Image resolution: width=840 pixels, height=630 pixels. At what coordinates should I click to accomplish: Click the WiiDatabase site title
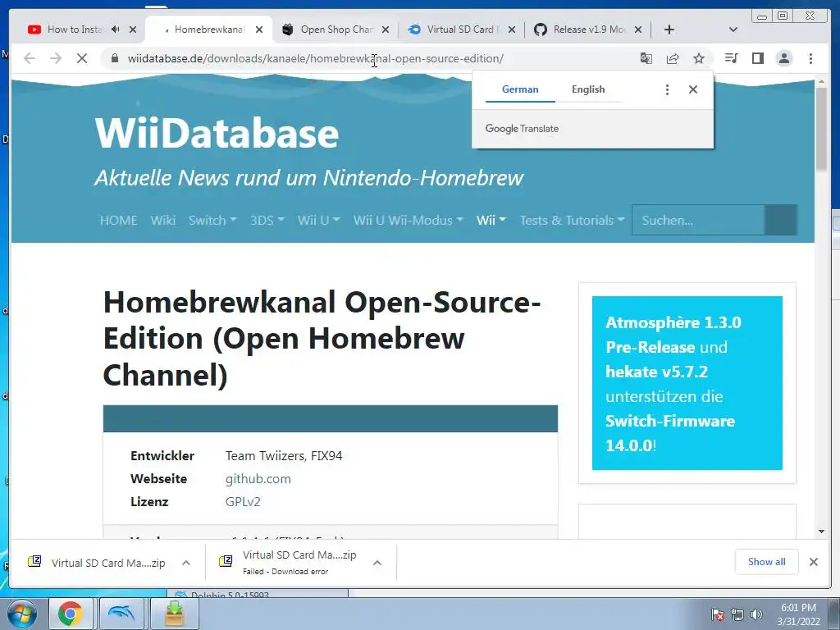pyautogui.click(x=217, y=133)
